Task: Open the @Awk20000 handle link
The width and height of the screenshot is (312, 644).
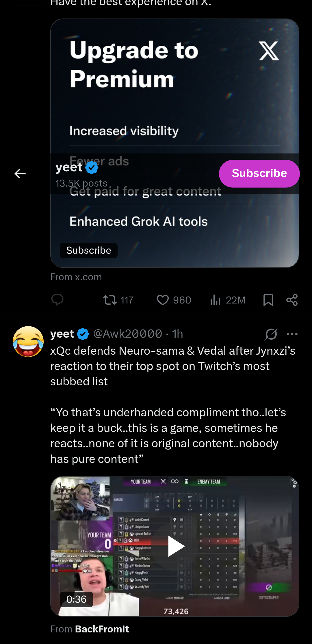Action: click(128, 334)
